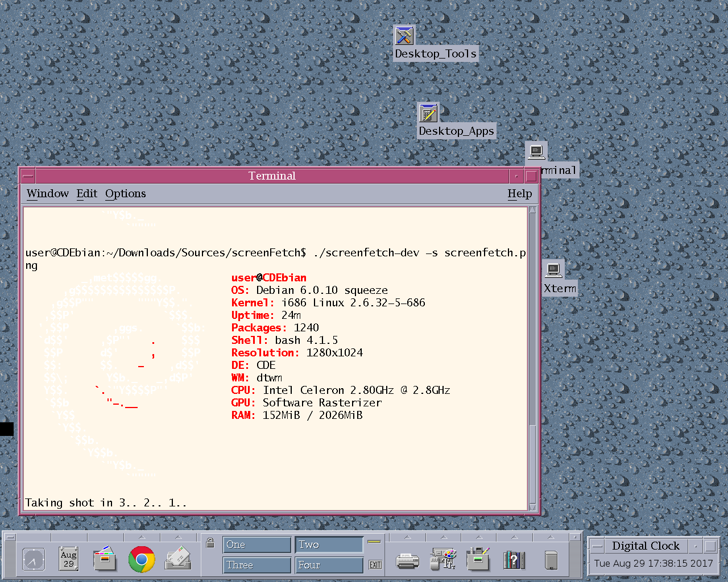
Task: Click the busy indicator light on the front panel
Action: [x=374, y=542]
